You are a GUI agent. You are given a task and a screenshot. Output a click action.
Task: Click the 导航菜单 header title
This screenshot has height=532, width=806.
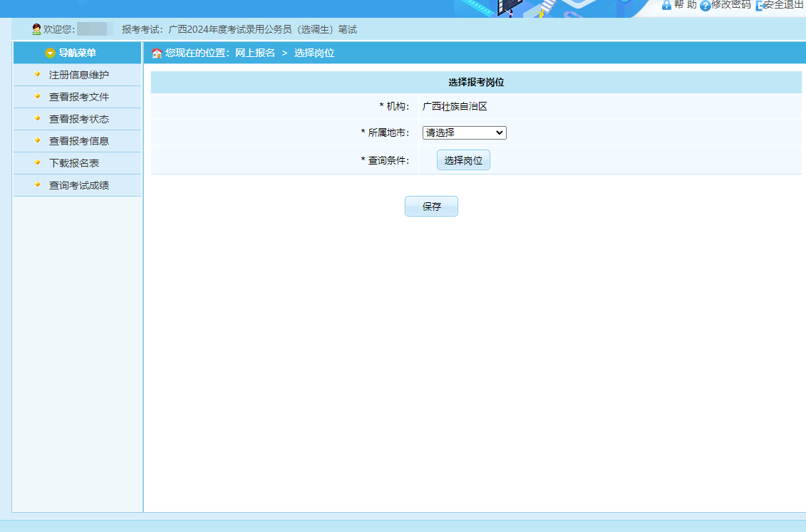tap(77, 53)
